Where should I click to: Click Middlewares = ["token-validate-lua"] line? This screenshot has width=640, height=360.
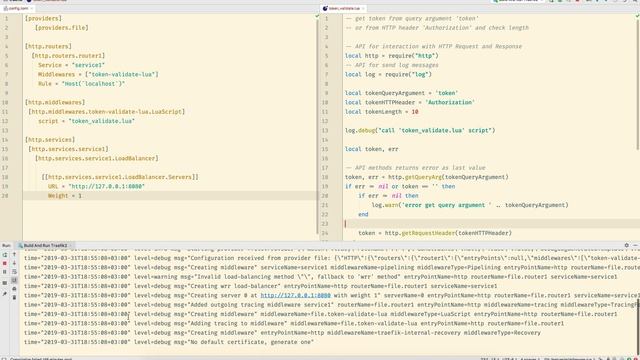(98, 74)
